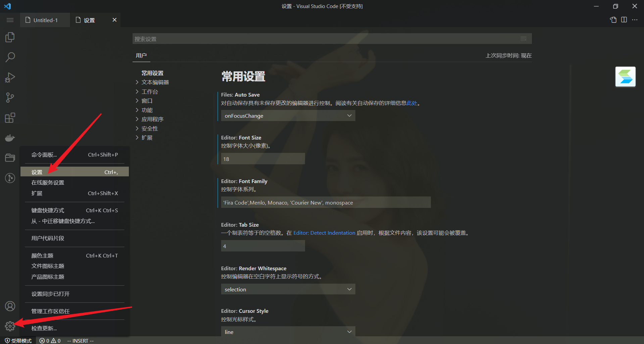Viewport: 644px width, 344px height.
Task: Click the 此处 auto save info link
Action: tap(412, 103)
